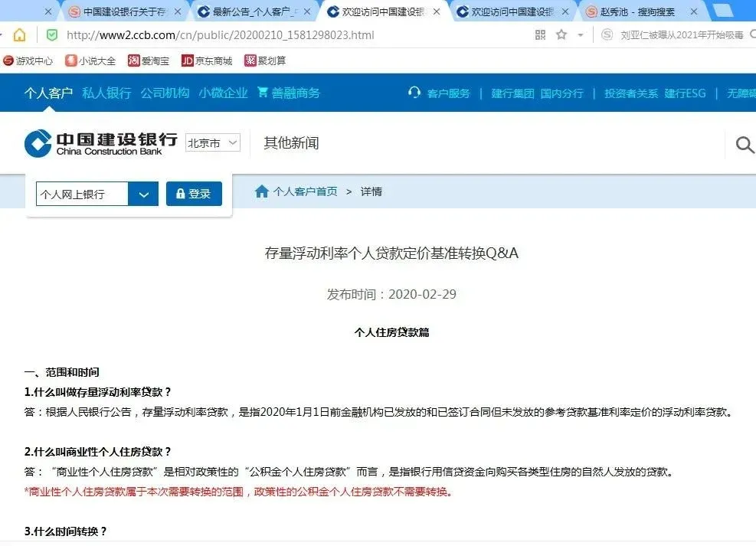Open the 国内分行 link
Image resolution: width=756 pixels, height=546 pixels.
[x=561, y=93]
